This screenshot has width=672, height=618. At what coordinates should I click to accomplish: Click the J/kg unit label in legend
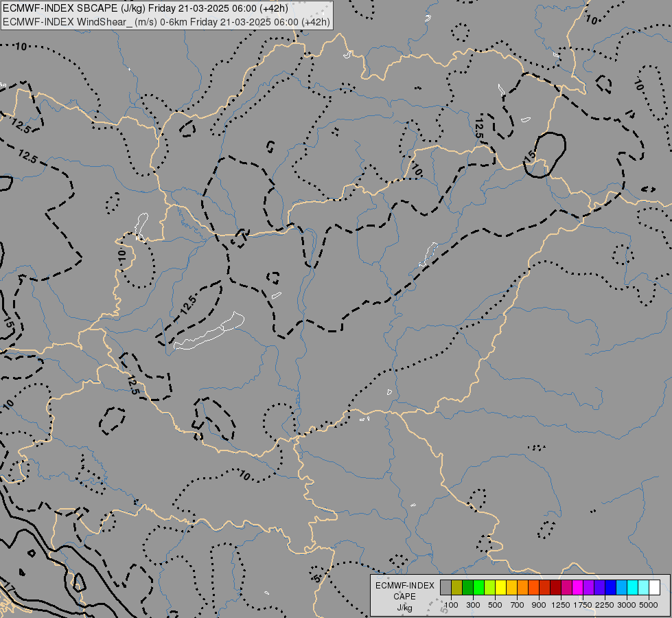coord(404,608)
